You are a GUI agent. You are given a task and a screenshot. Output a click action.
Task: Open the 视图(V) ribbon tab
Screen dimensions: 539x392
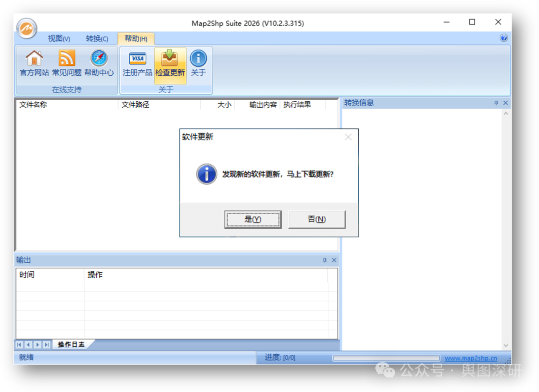pyautogui.click(x=59, y=39)
